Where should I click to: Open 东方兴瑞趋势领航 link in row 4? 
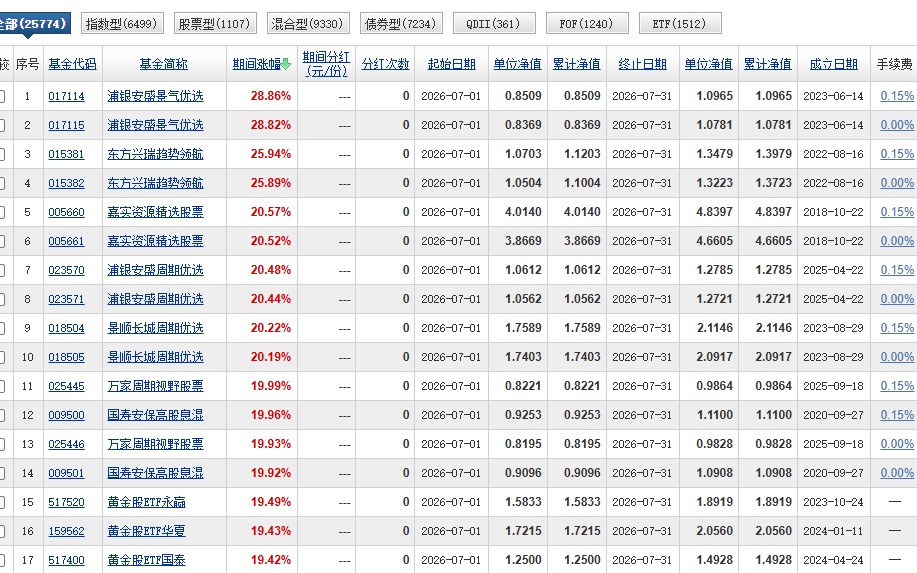click(155, 183)
